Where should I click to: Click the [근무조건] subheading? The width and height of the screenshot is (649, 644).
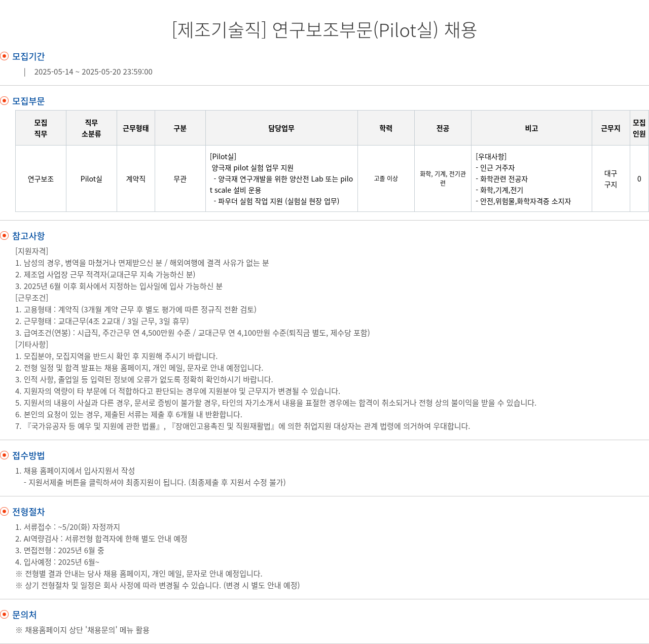[x=32, y=298]
